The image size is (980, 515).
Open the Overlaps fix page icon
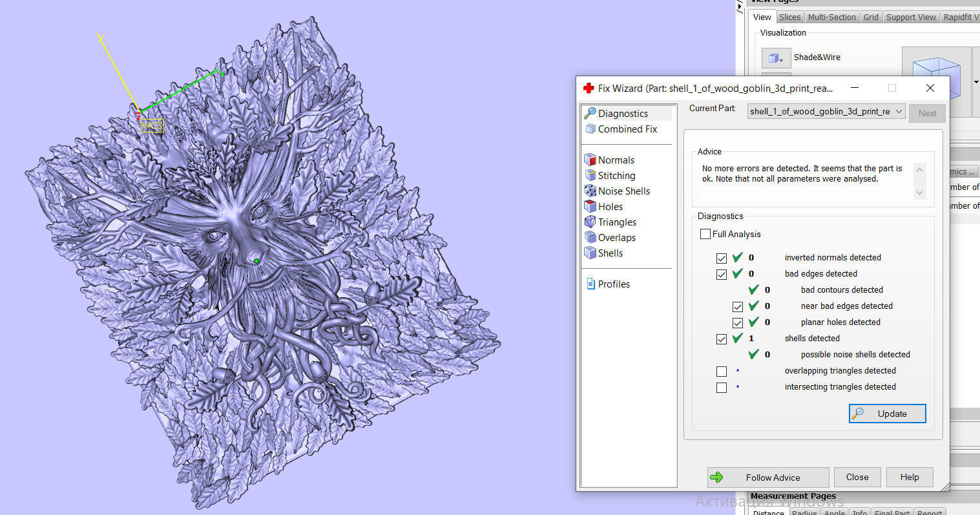pyautogui.click(x=590, y=237)
